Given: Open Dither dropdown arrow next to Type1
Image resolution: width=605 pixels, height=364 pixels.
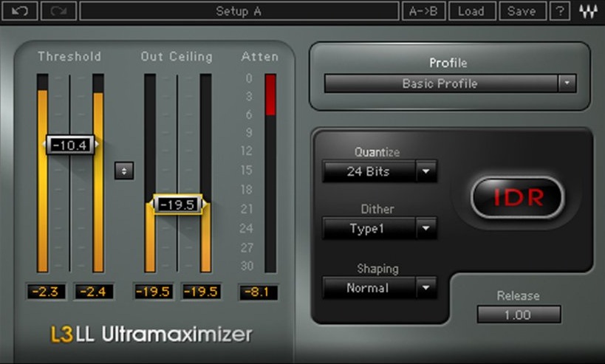Looking at the screenshot, I should point(426,228).
